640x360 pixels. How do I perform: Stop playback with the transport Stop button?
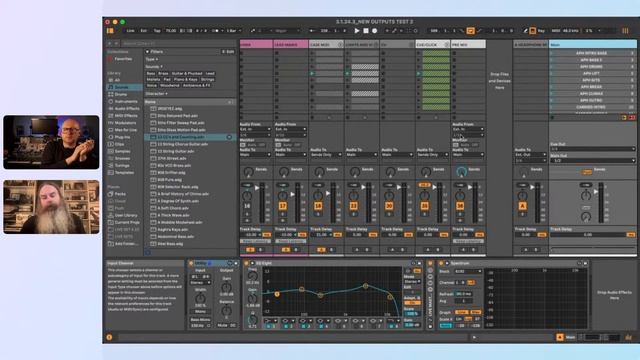point(366,31)
